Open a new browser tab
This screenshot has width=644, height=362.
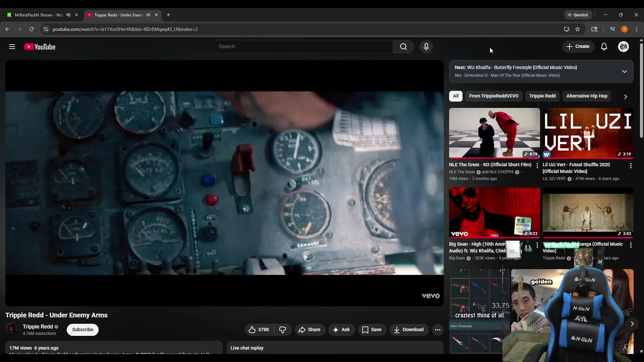[168, 15]
